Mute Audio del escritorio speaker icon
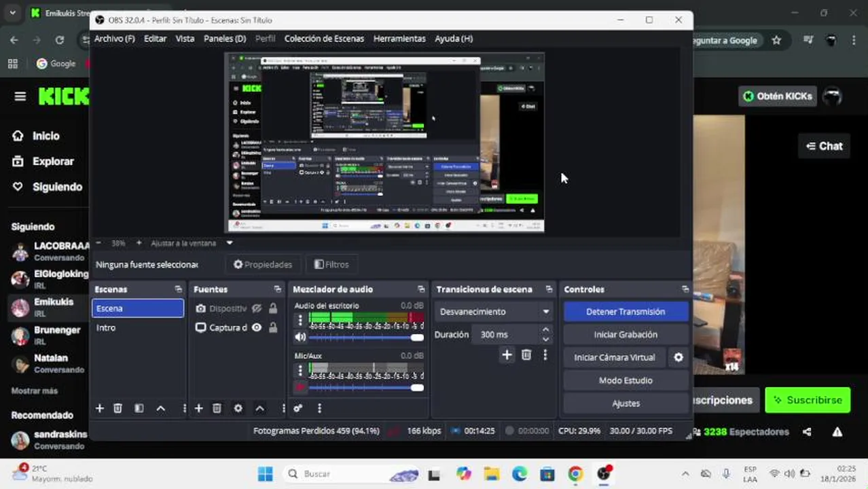868x489 pixels. 300,337
